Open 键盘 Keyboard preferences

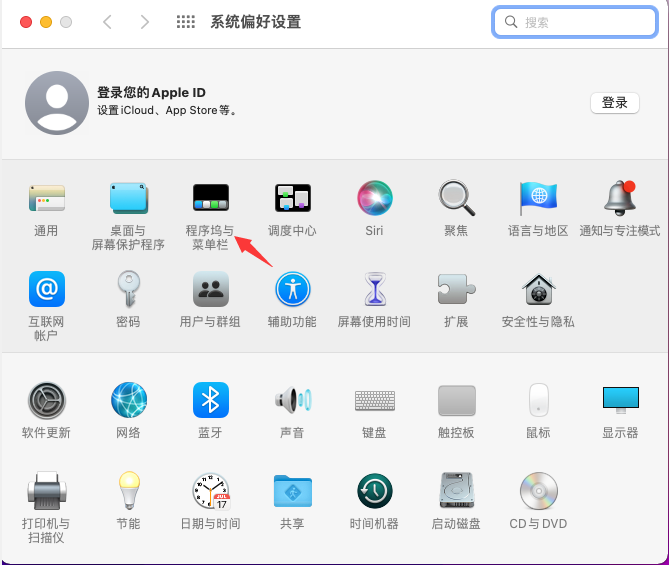[375, 401]
